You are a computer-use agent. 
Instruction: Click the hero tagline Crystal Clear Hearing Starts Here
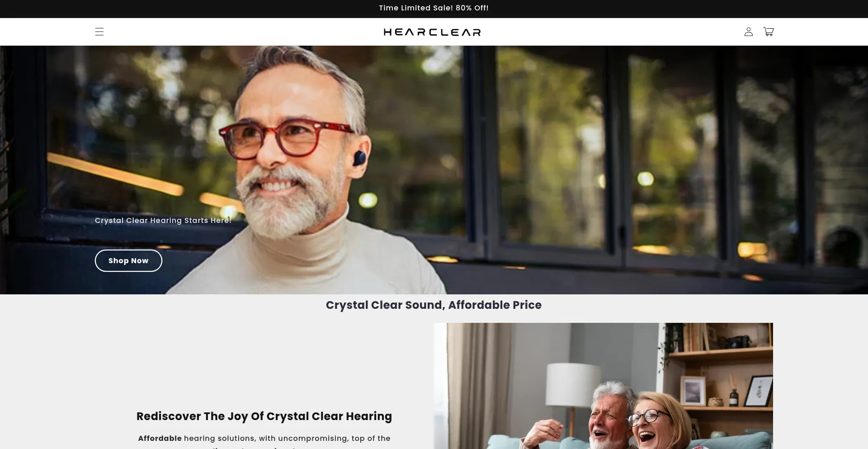[x=163, y=220]
